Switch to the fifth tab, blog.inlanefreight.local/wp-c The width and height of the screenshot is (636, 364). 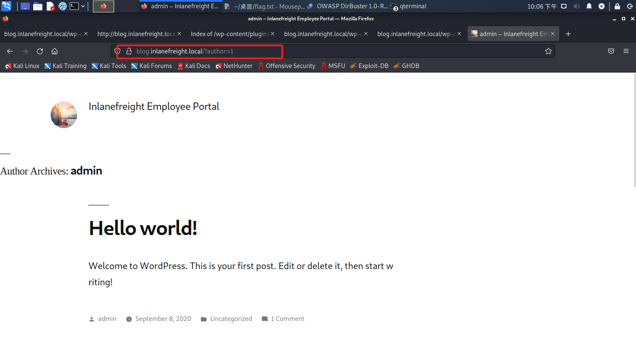click(x=416, y=34)
